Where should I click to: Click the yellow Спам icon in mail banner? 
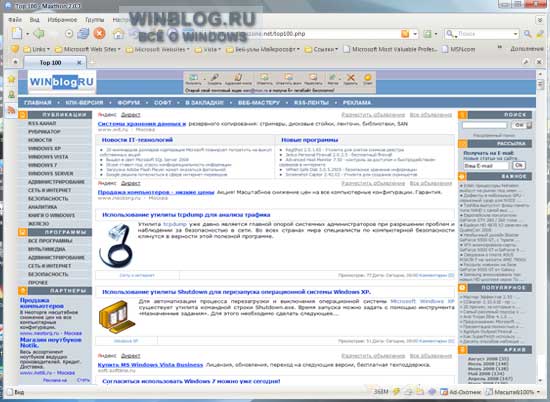(368, 79)
